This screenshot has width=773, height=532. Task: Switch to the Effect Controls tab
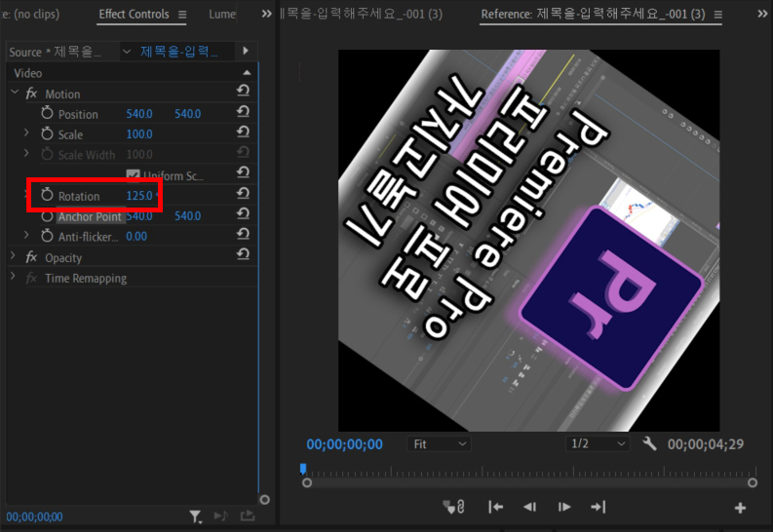[x=134, y=15]
